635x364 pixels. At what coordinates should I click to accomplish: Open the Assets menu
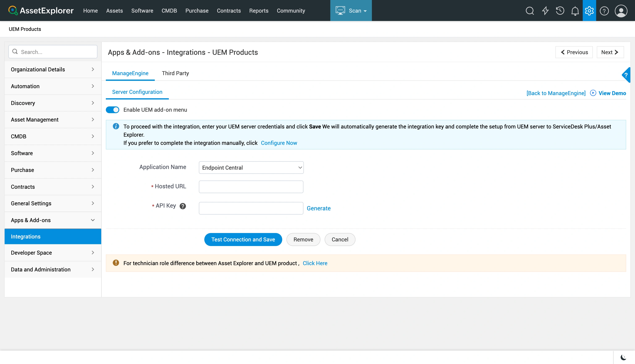coord(114,11)
